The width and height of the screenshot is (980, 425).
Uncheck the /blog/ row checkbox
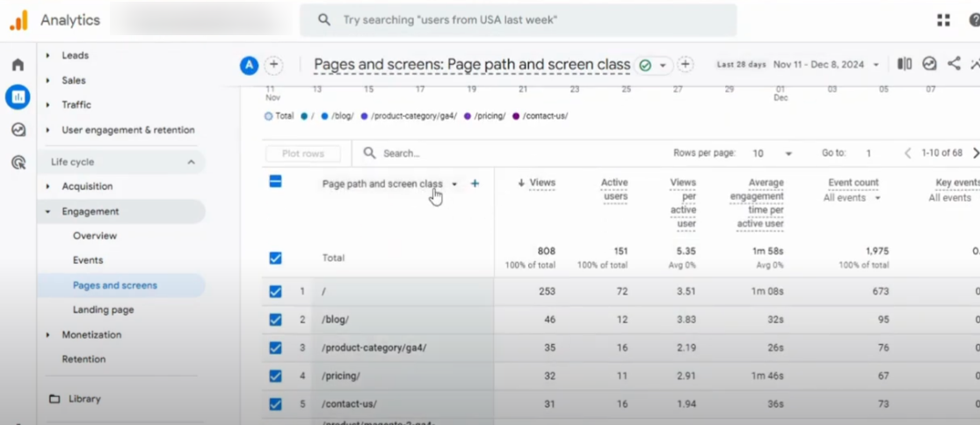(x=275, y=319)
